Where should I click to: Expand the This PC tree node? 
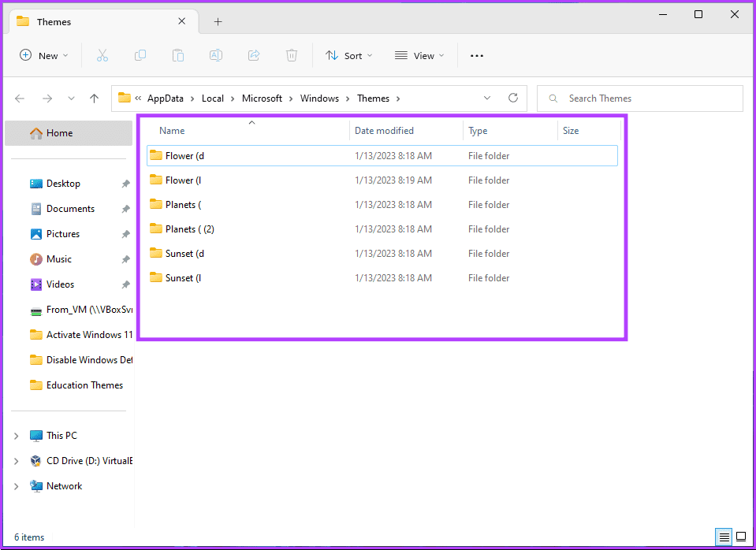click(17, 436)
